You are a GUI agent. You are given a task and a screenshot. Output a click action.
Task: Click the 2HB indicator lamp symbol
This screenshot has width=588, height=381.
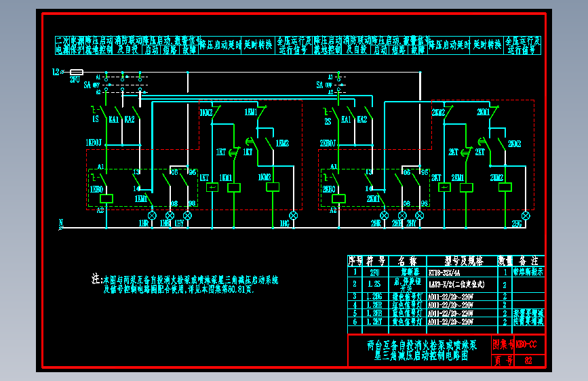402,216
